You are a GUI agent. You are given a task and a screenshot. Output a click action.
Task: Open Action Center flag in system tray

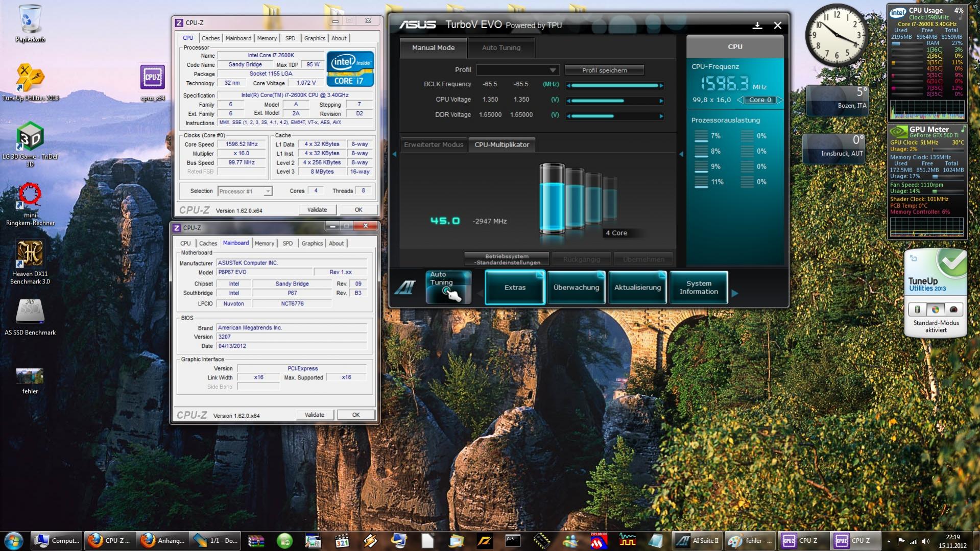[x=901, y=541]
